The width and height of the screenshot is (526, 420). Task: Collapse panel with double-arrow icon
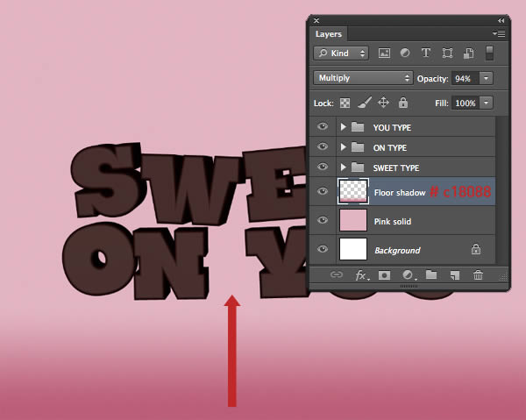(x=501, y=21)
